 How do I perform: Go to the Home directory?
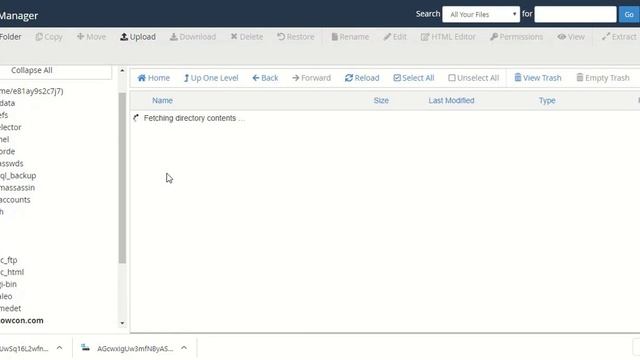pyautogui.click(x=153, y=78)
